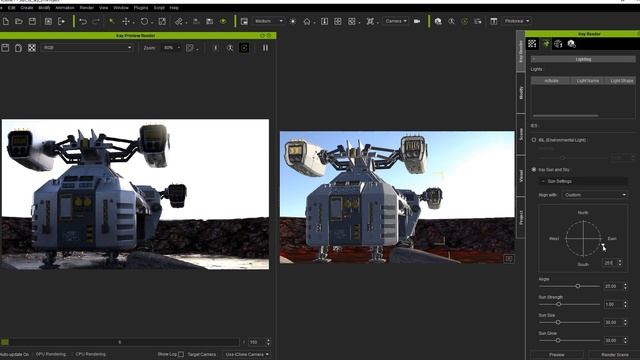Open the globe tab in Iray Render

[558, 44]
